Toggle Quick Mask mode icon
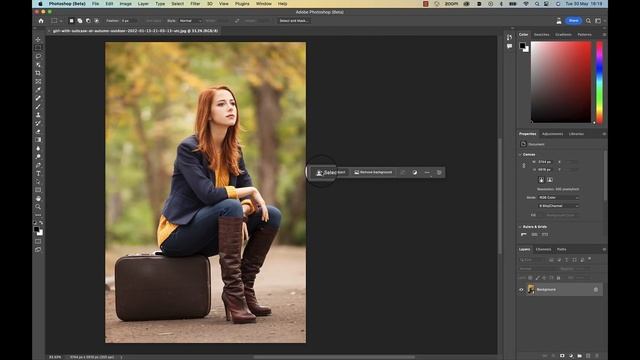640x360 pixels. tap(38, 242)
